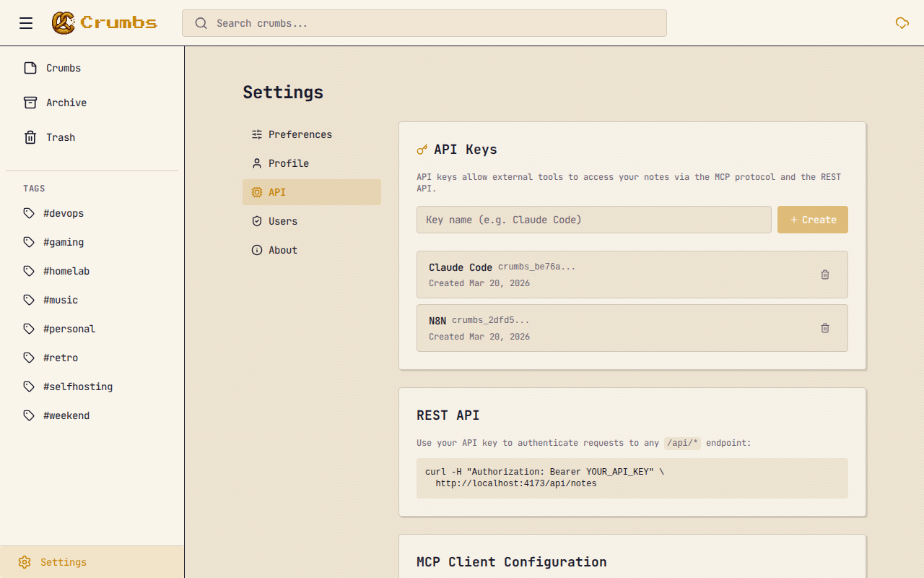This screenshot has height=578, width=924.
Task: Click the Users shield icon
Action: [x=257, y=221]
